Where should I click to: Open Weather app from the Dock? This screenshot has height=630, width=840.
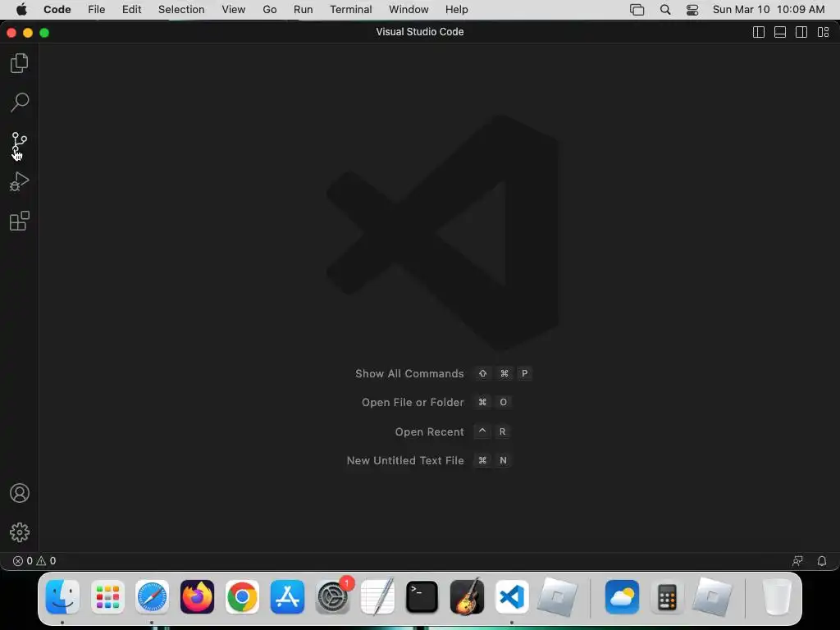point(622,597)
